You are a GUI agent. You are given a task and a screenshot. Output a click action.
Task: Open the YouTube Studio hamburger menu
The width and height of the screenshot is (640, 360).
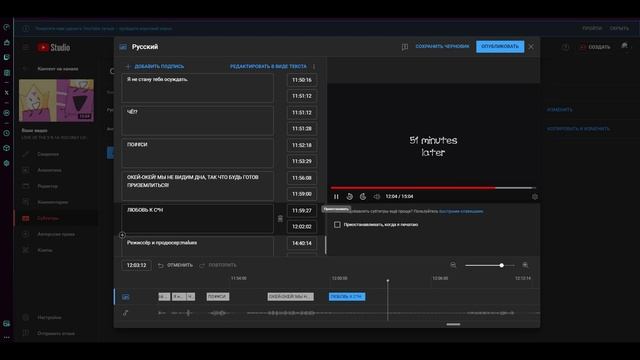coord(26,47)
